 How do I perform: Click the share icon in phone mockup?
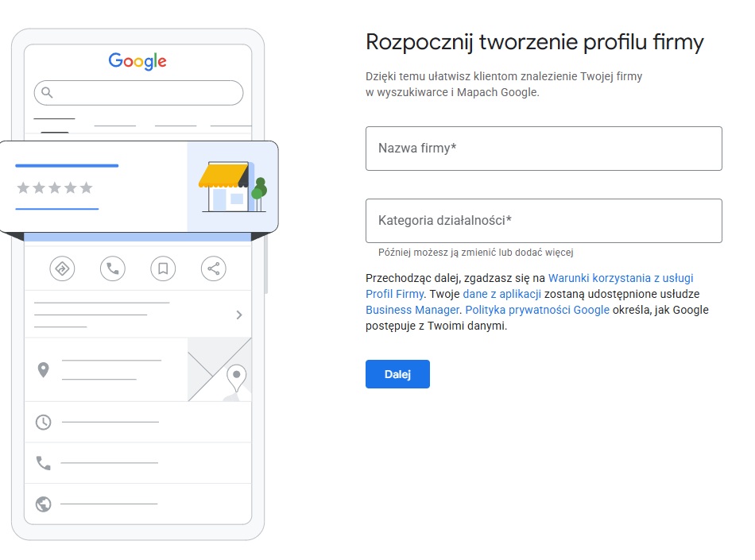[213, 268]
